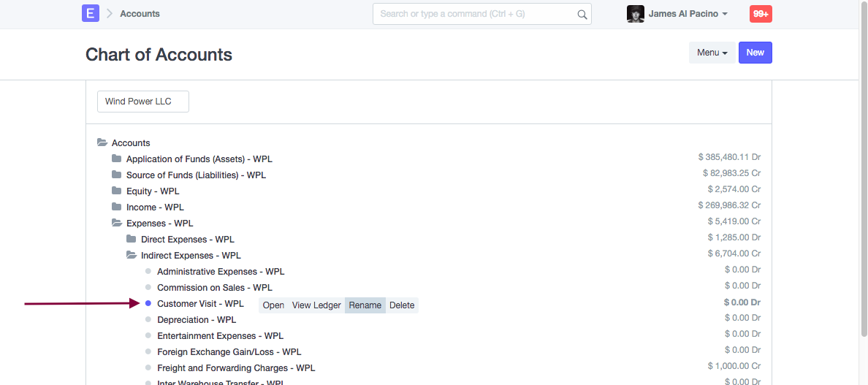The height and width of the screenshot is (385, 868).
Task: Click folder icon beside Application of Funds
Action: click(117, 159)
